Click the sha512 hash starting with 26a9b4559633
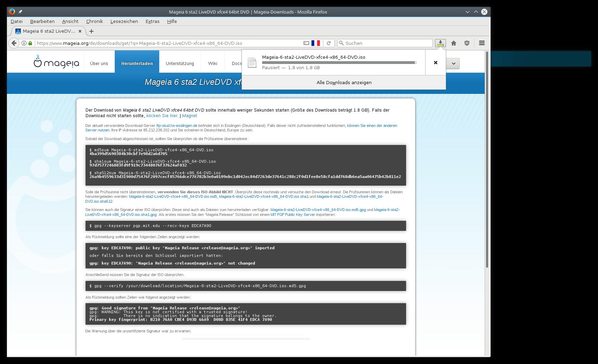This screenshot has width=598, height=364. tap(245, 177)
